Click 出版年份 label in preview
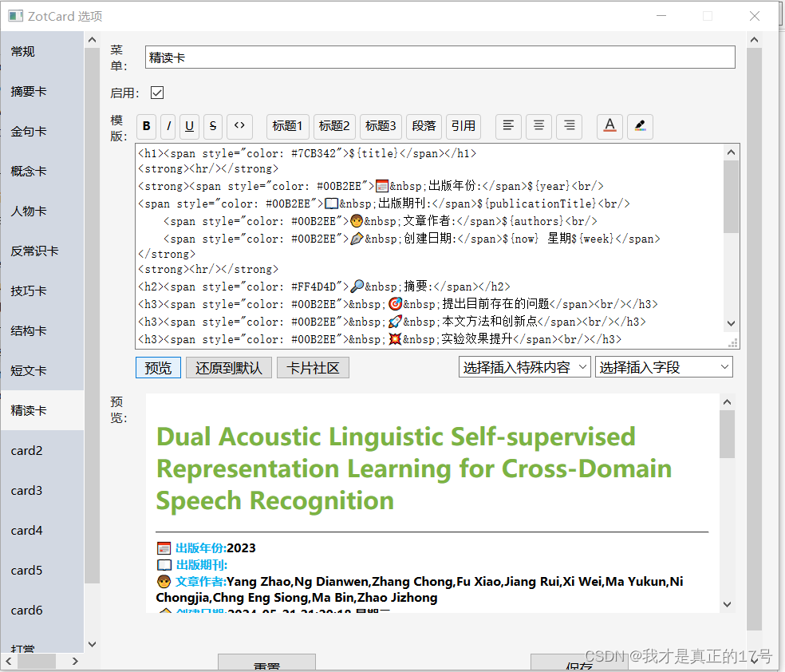This screenshot has width=785, height=672. (199, 548)
